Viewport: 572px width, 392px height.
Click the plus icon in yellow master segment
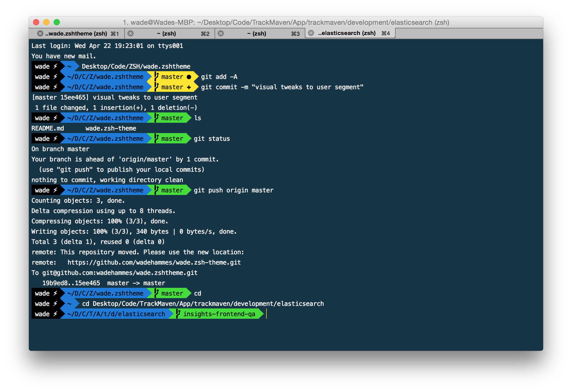(x=189, y=87)
